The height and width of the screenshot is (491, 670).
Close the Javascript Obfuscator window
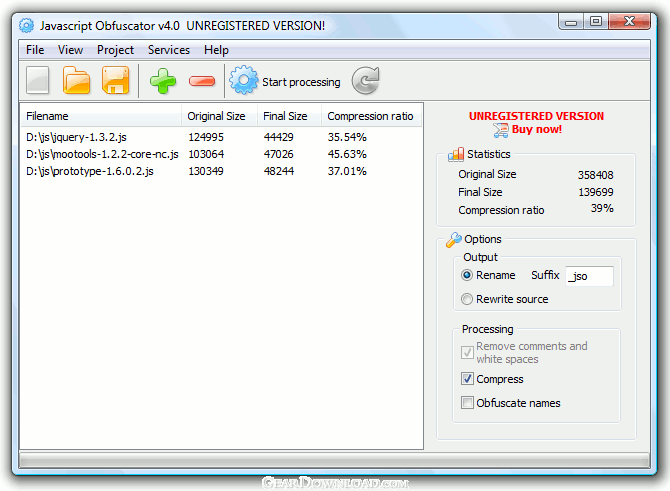coord(629,21)
